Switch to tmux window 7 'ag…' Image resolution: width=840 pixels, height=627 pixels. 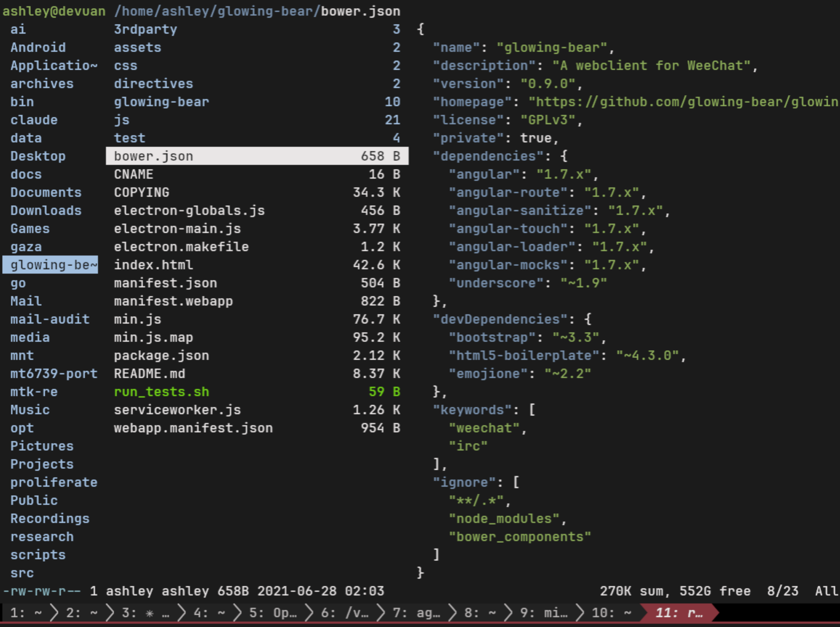(x=416, y=613)
